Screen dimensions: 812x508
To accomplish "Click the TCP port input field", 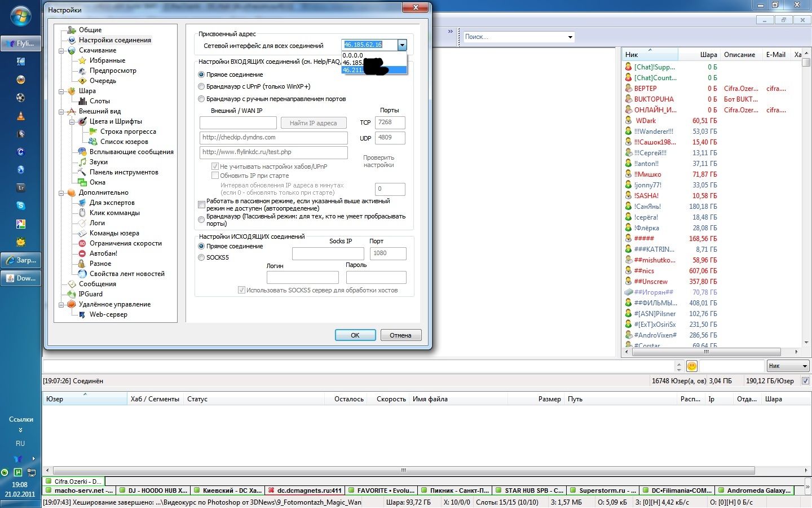I will pos(390,122).
